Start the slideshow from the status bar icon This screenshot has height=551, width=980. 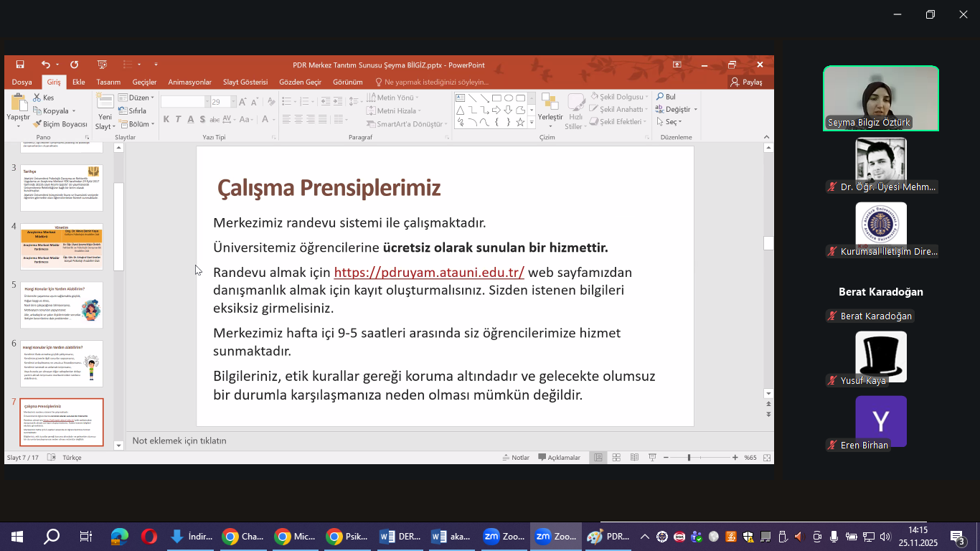coord(652,458)
